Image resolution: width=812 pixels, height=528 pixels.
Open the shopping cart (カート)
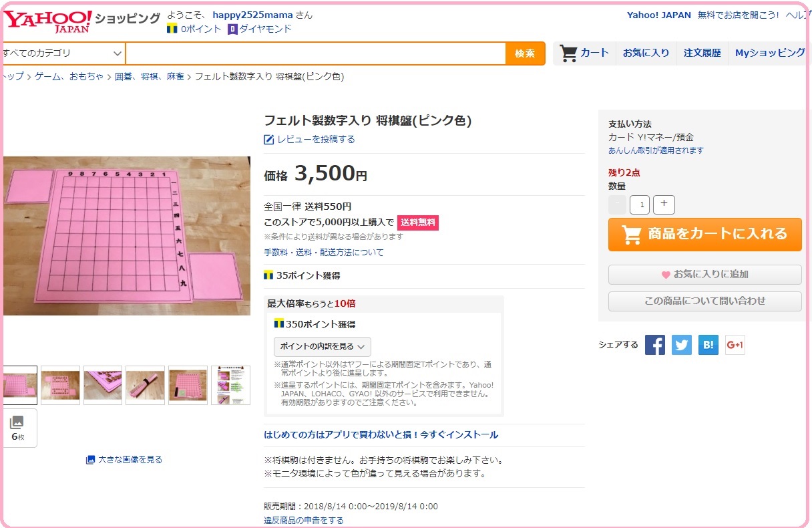[x=584, y=53]
